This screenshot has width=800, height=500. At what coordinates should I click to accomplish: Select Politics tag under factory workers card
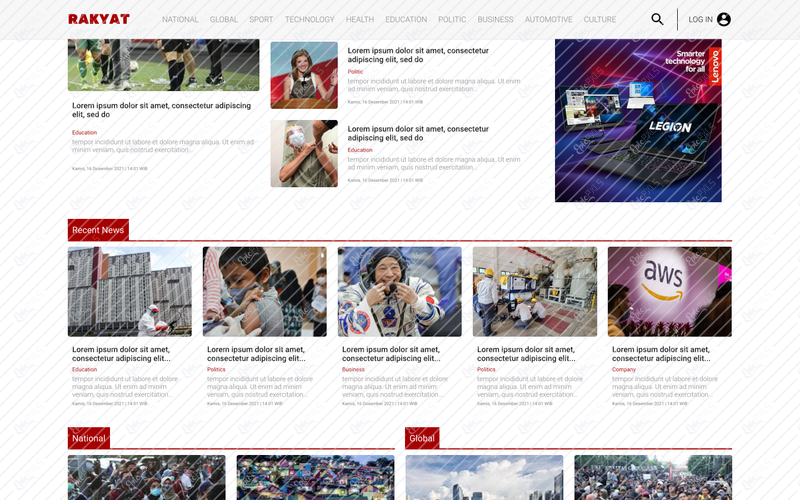pyautogui.click(x=486, y=369)
